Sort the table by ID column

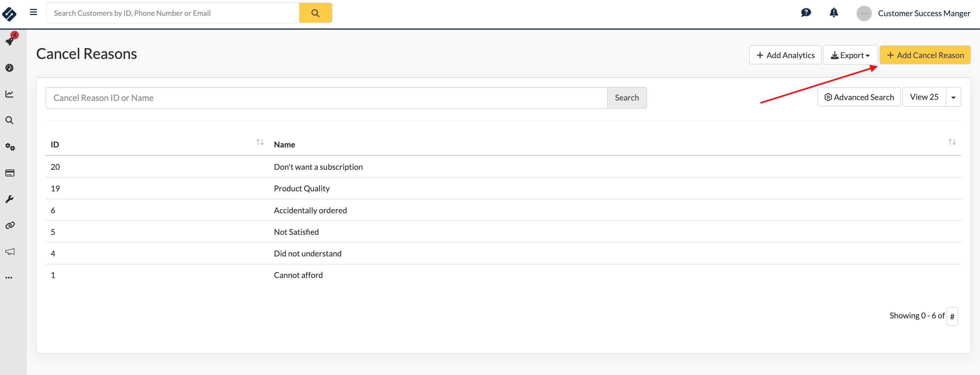260,142
